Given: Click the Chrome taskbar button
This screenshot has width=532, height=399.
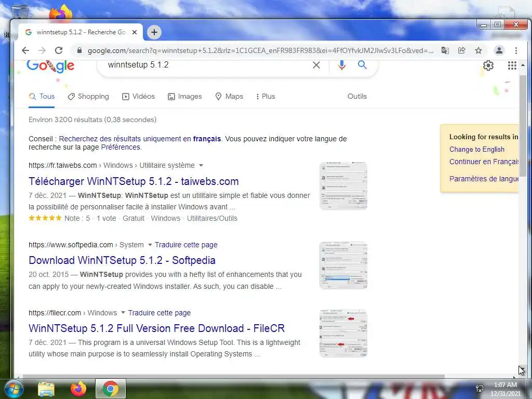Looking at the screenshot, I should (x=111, y=389).
